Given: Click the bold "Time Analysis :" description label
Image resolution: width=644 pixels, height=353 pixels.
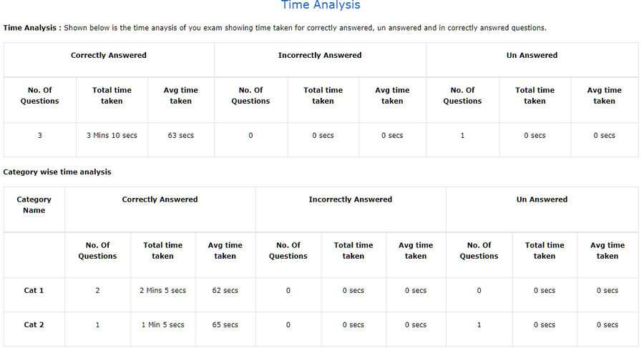Looking at the screenshot, I should pos(32,28).
